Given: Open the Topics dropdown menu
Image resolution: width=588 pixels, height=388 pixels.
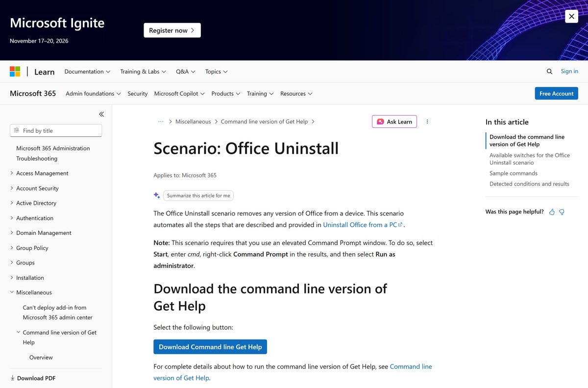Looking at the screenshot, I should (217, 72).
